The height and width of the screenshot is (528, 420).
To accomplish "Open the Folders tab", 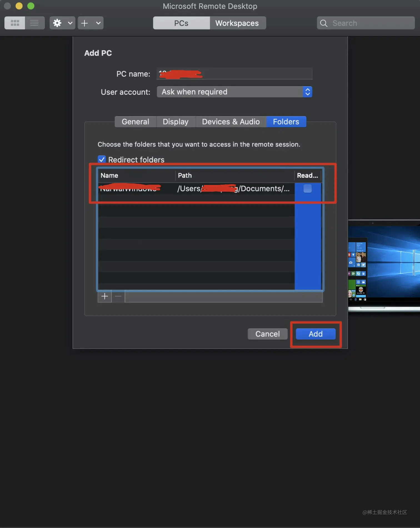I will pyautogui.click(x=286, y=122).
